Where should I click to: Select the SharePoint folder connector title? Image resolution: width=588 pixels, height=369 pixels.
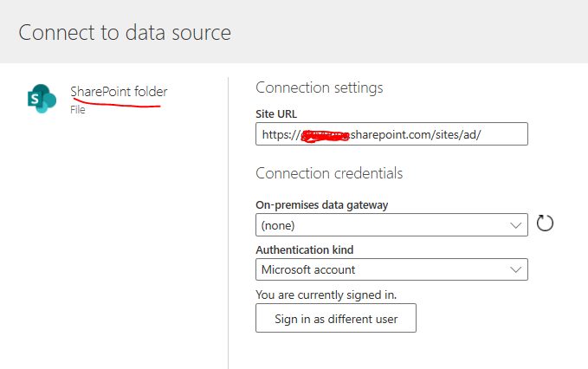(x=119, y=92)
